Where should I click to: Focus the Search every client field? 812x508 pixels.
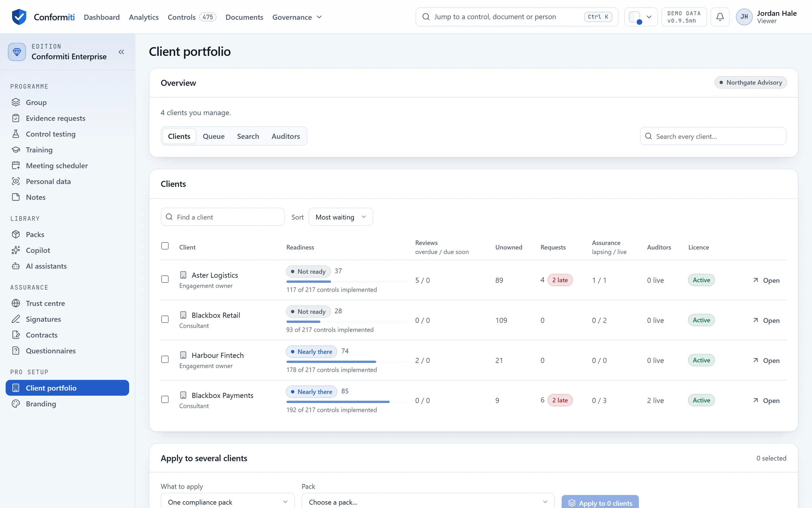coord(713,136)
